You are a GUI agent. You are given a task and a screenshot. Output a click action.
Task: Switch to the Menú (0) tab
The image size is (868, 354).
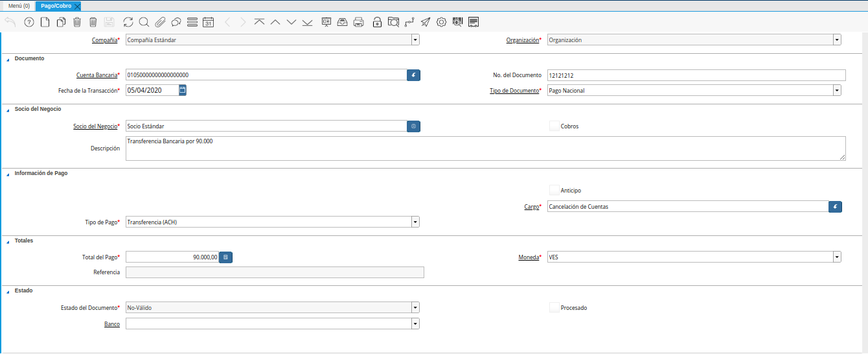click(19, 6)
